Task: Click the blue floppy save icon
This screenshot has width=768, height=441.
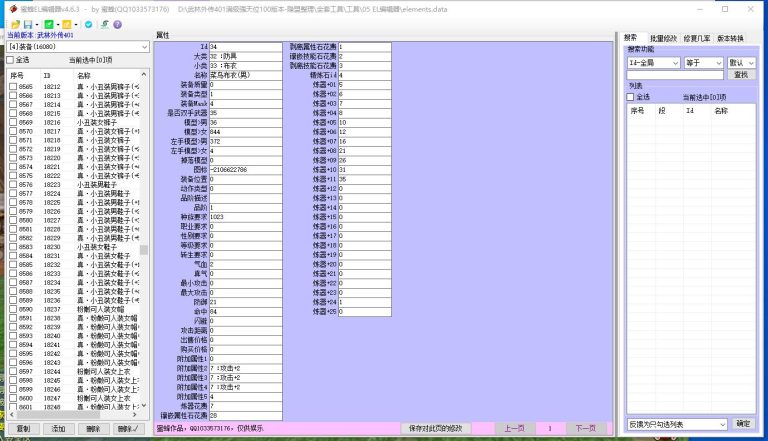Action: point(28,24)
